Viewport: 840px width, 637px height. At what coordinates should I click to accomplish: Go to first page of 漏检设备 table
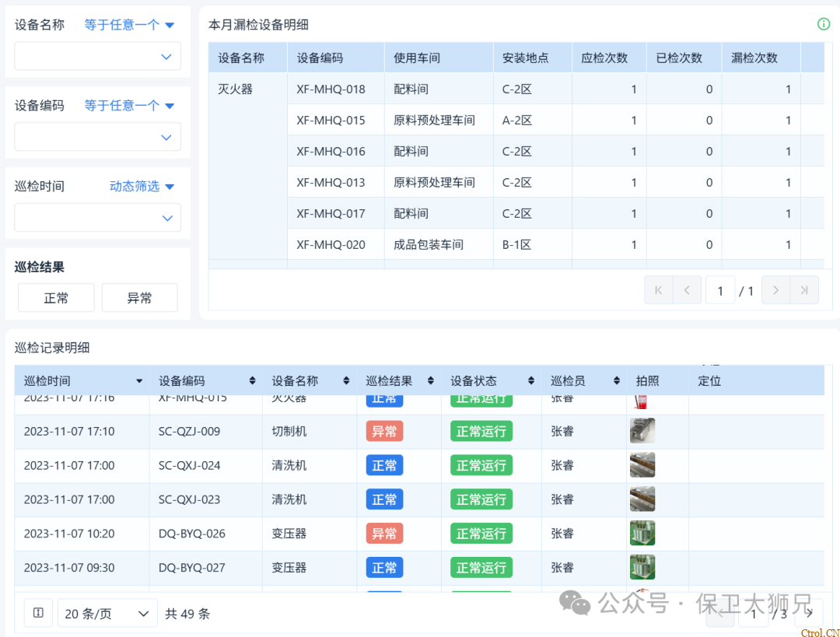pyautogui.click(x=659, y=290)
